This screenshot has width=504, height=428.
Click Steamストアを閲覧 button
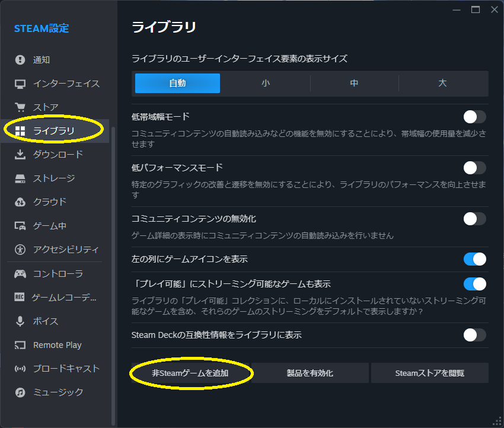(430, 373)
